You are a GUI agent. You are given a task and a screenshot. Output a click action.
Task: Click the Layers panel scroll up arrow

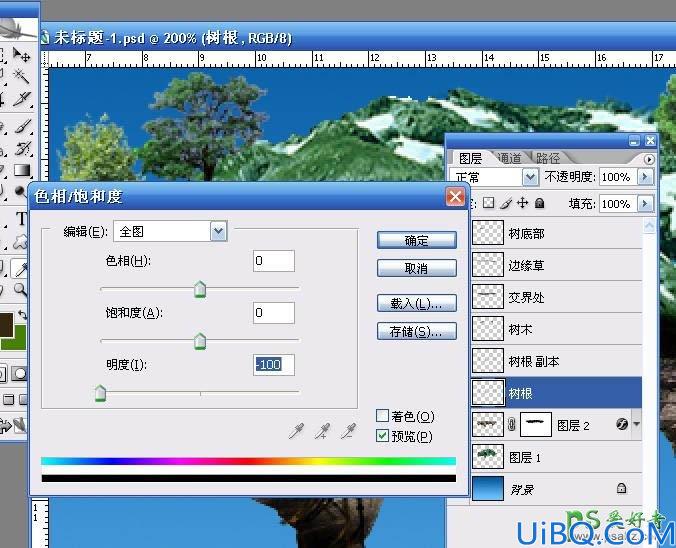[x=649, y=226]
